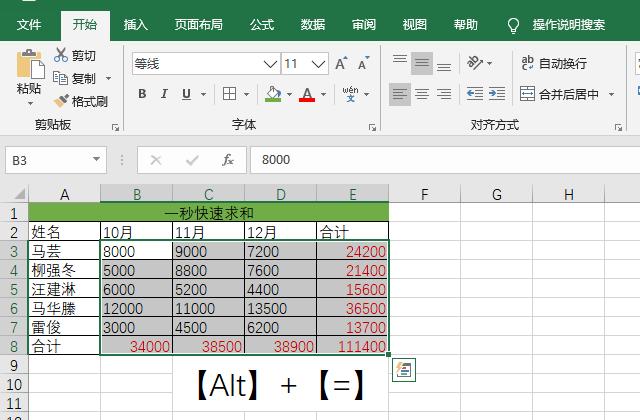Click the Paste clipboard icon

[30, 64]
